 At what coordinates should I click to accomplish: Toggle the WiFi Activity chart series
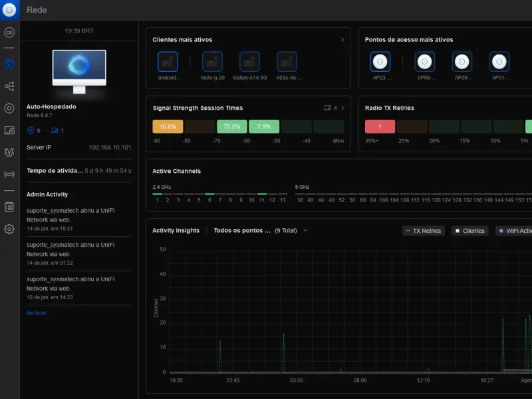click(x=514, y=231)
